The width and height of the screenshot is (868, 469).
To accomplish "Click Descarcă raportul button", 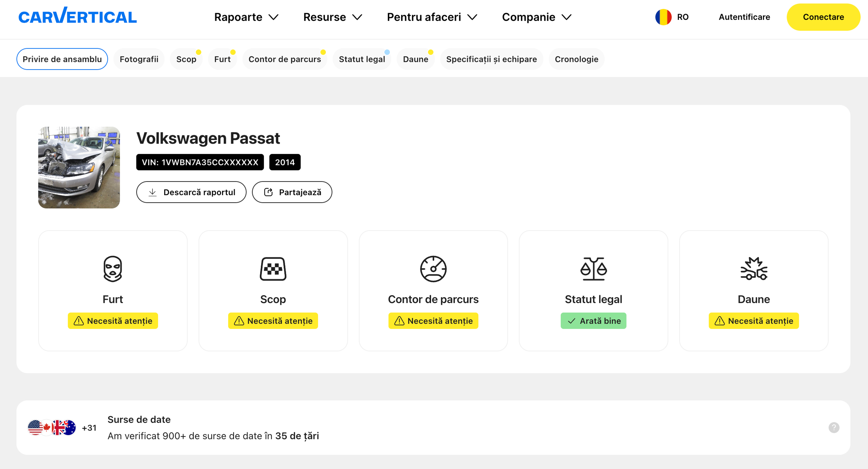I will 191,192.
